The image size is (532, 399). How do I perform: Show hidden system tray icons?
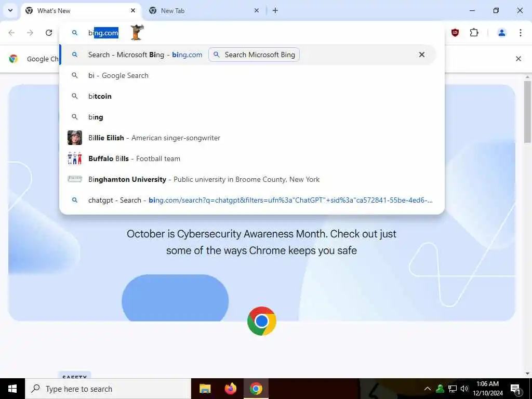pos(428,389)
